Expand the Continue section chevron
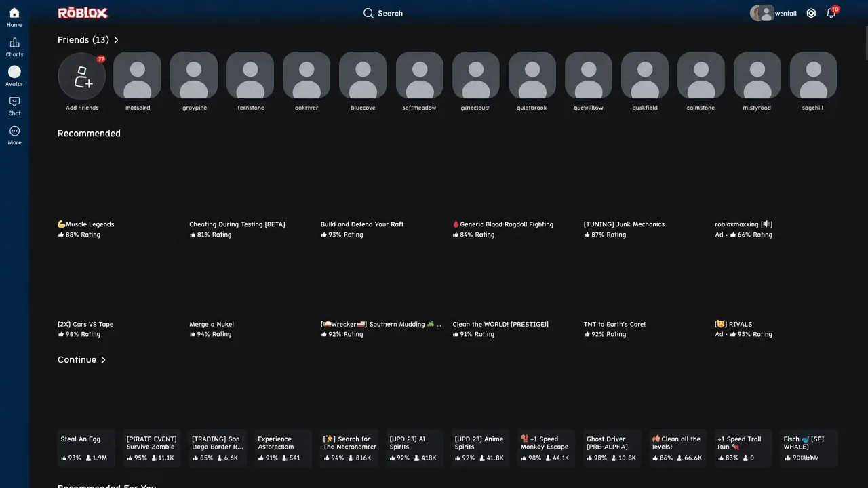868x488 pixels. [x=103, y=360]
